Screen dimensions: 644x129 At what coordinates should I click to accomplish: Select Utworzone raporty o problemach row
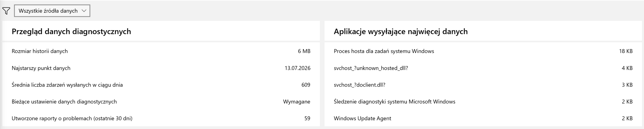pos(161,118)
